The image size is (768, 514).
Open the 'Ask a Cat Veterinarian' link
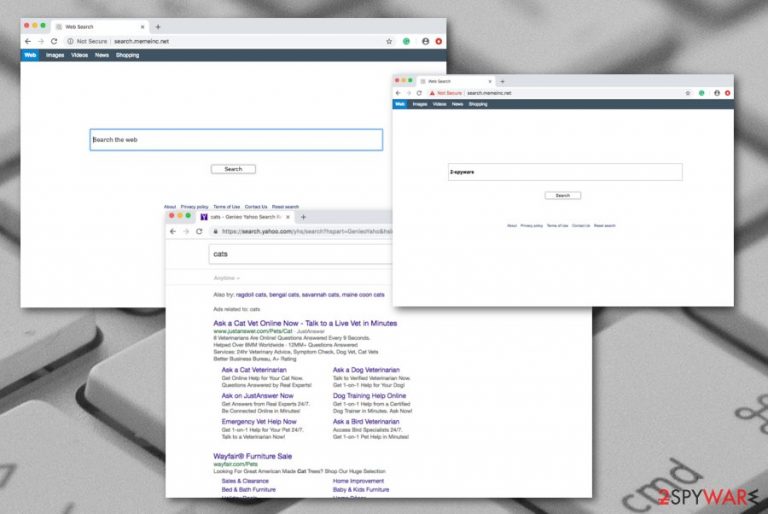click(x=254, y=370)
